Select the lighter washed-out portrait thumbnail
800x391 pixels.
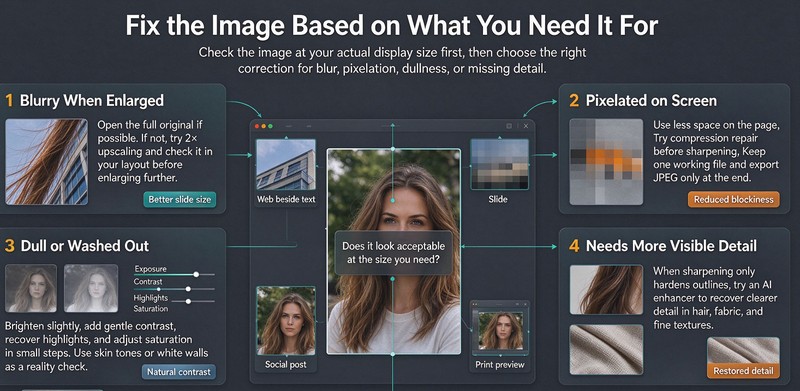[x=91, y=288]
